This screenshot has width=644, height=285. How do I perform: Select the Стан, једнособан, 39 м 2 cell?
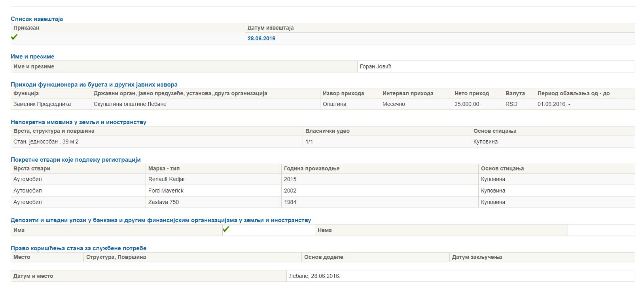tap(46, 142)
